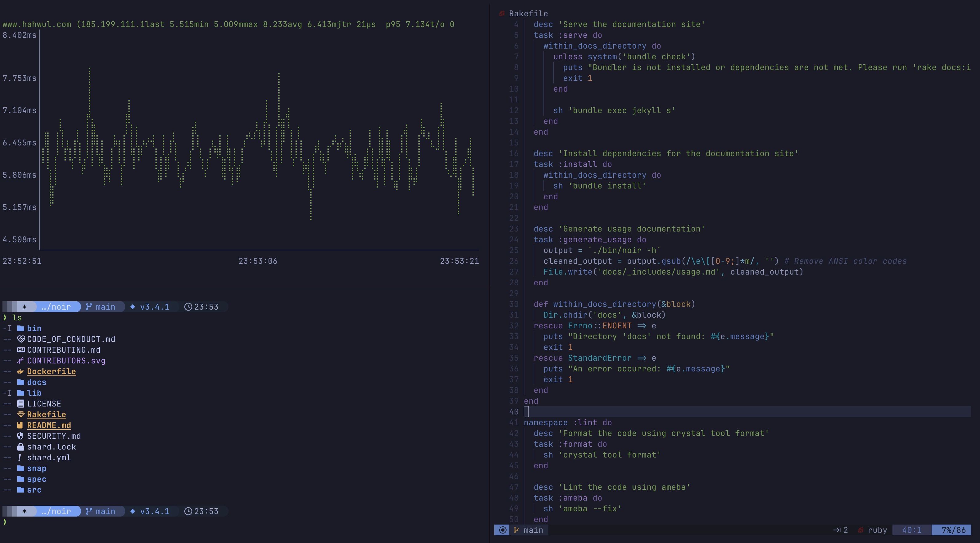
Task: Click the 23:52:51 time axis label
Action: pyautogui.click(x=22, y=261)
